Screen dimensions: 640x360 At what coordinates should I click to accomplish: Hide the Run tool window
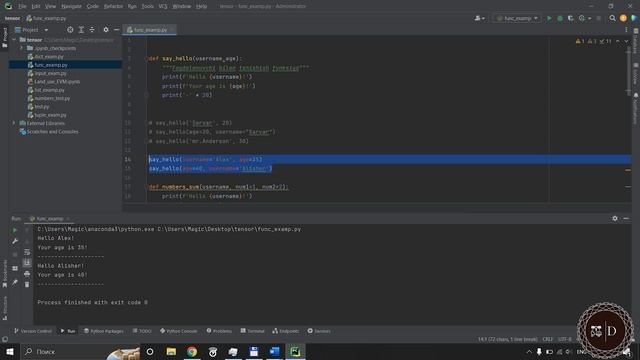(x=626, y=218)
